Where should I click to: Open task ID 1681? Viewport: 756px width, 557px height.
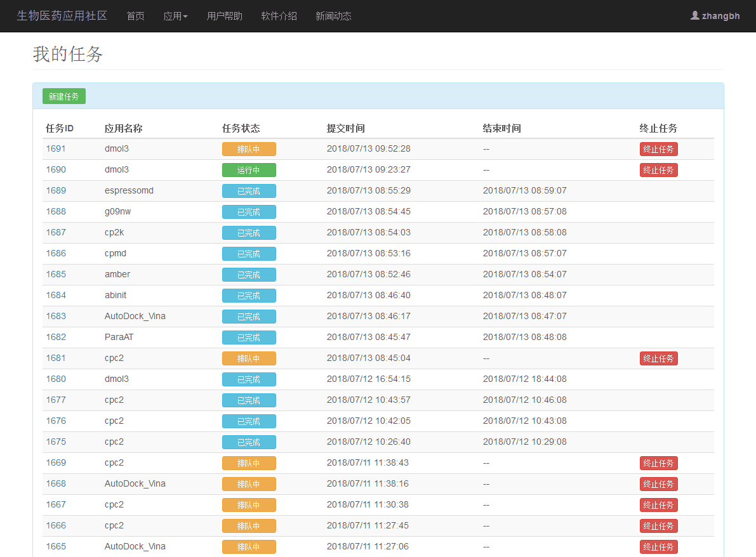56,358
